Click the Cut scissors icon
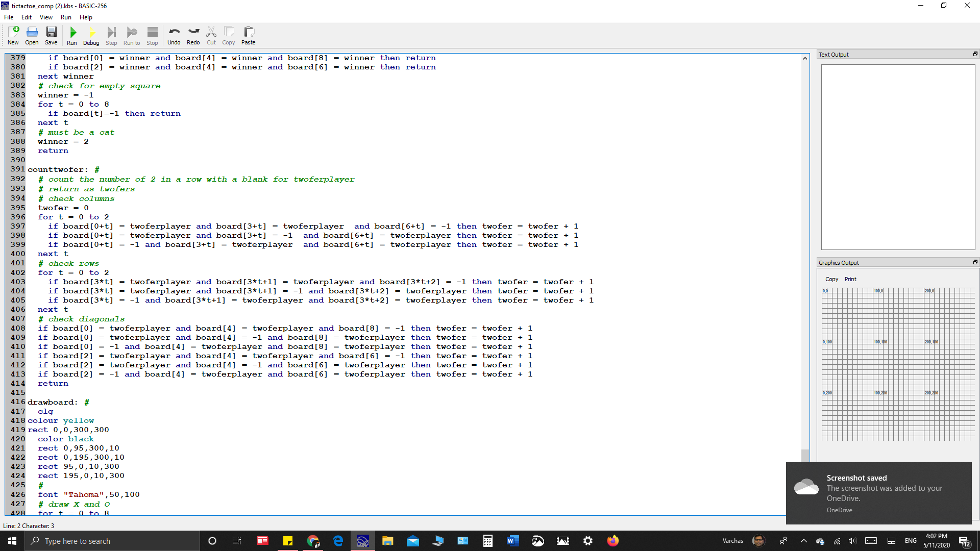 point(211,36)
